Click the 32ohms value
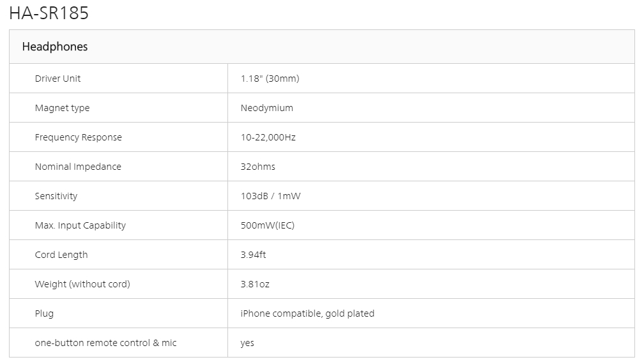 pyautogui.click(x=257, y=167)
